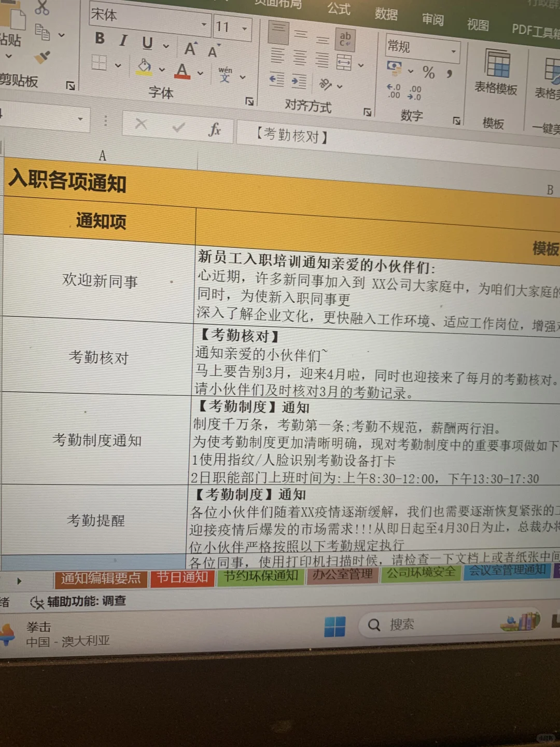
Task: Center text horizontally
Action: [300, 58]
